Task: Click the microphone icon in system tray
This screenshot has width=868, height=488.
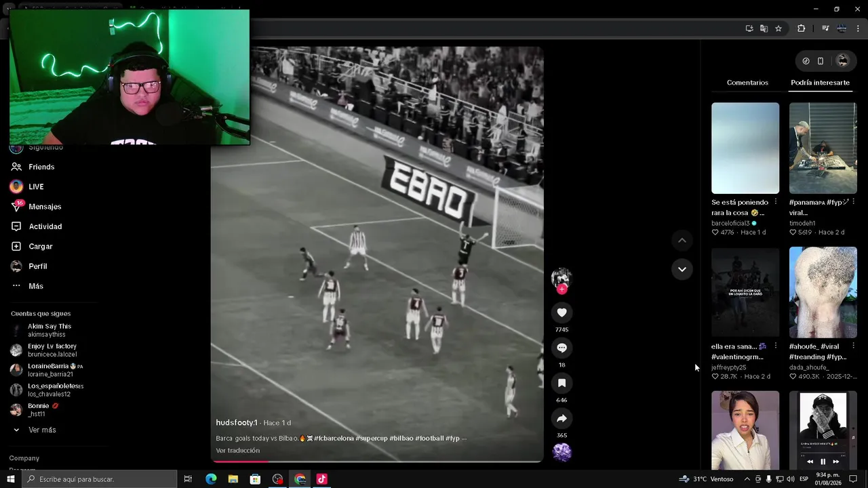Action: (x=768, y=479)
